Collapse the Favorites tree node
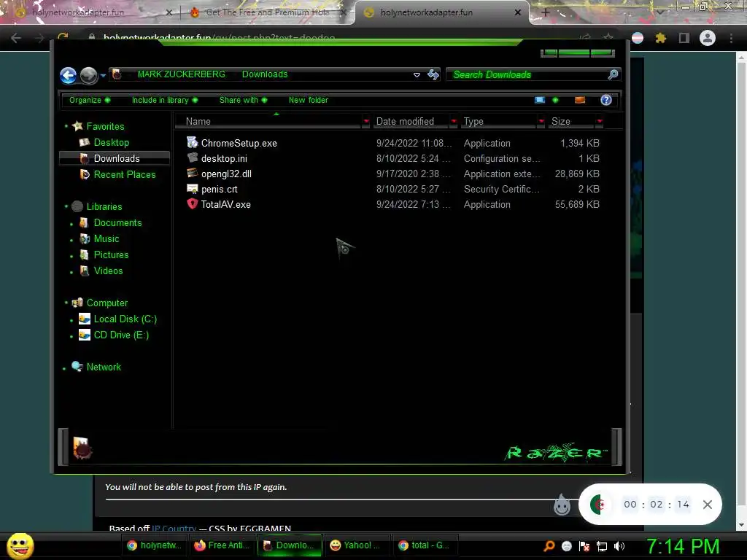 [66, 126]
